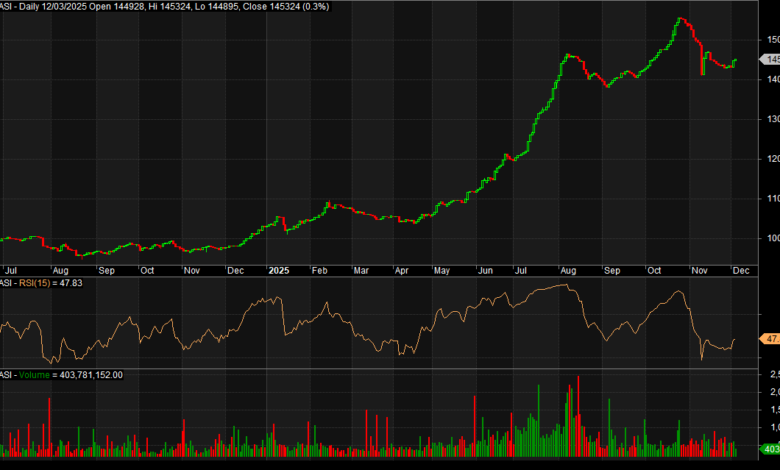Click the green volume value tag on right axis
The height and width of the screenshot is (470, 780).
(770, 448)
